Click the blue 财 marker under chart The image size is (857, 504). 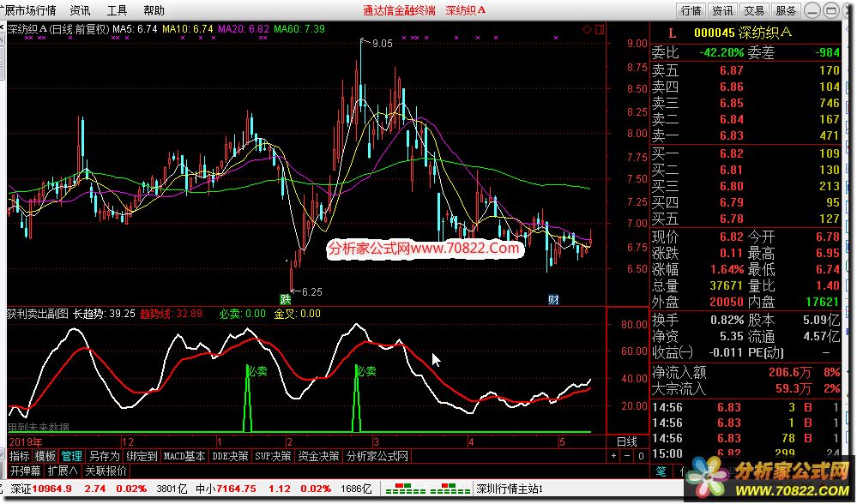553,299
